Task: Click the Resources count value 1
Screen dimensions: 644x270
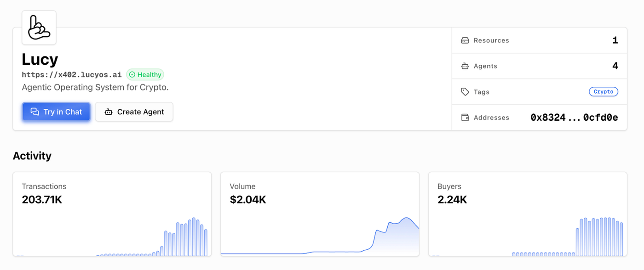Action: (615, 40)
